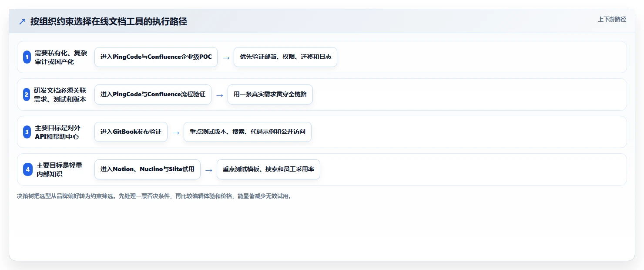
Task: Click the arrow after PingCode与Confluence流程验证
Action: [220, 95]
